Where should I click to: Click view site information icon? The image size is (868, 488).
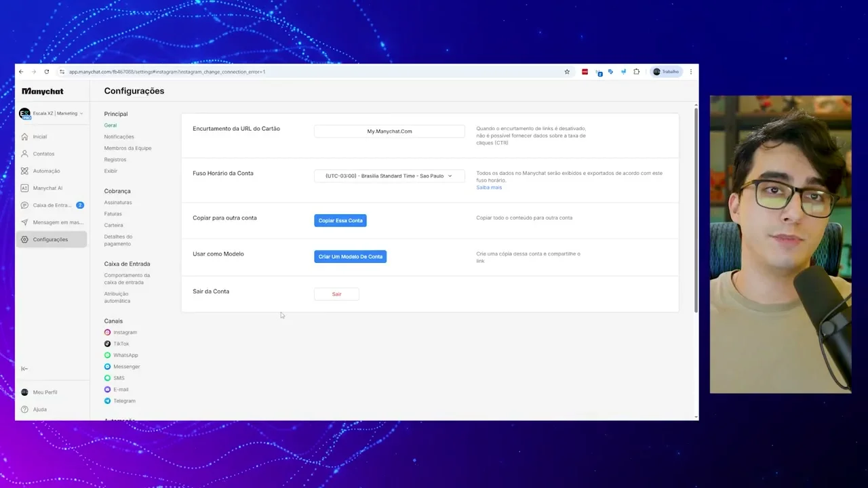click(x=62, y=72)
